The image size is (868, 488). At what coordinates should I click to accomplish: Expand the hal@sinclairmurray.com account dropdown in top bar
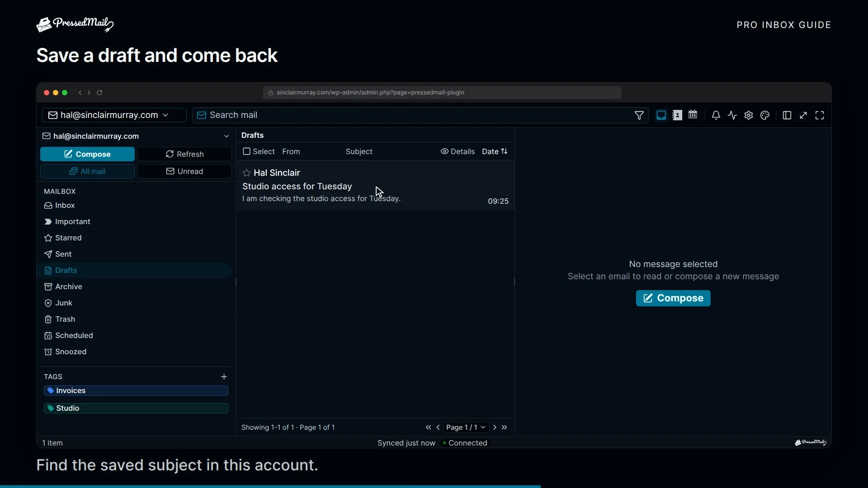[x=114, y=115]
